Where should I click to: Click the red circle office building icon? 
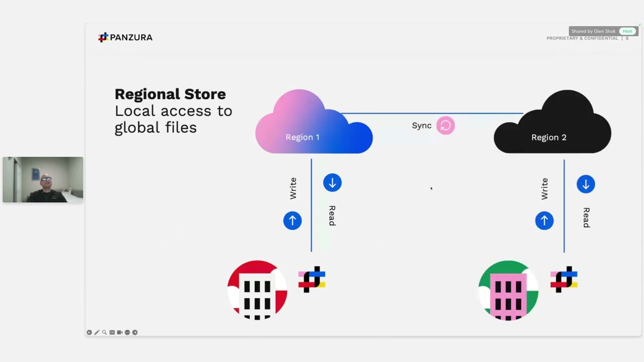click(257, 290)
